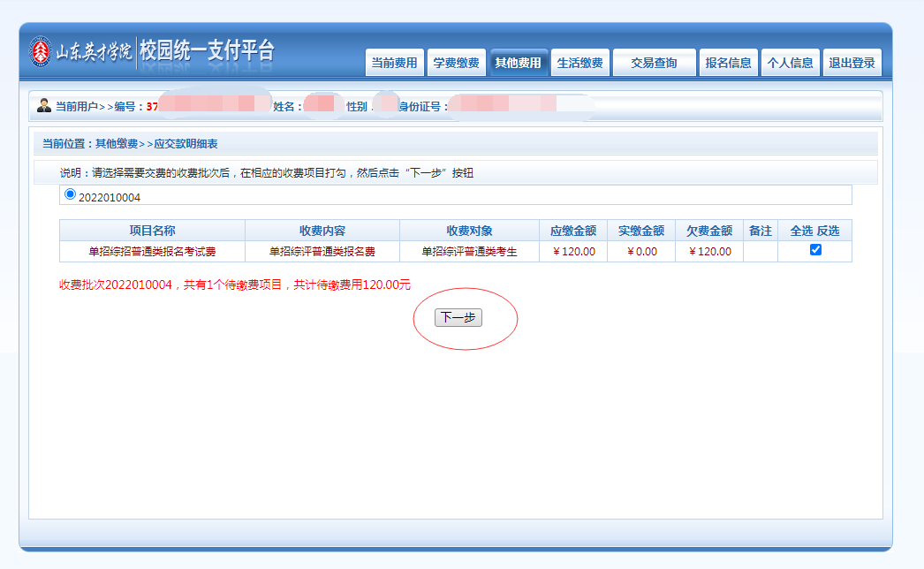
Task: Click the 全选 select-all link
Action: [801, 231]
